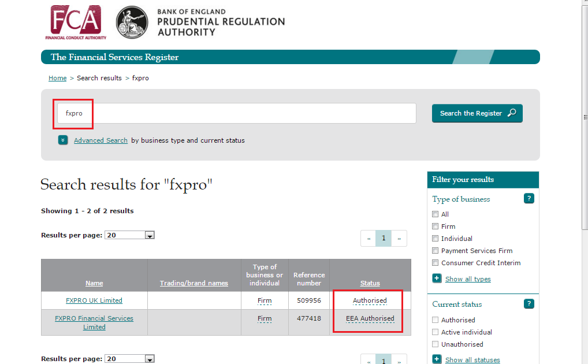Click the Authorised status of FXPRO UK
Viewport: 588px width, 364px height.
(x=370, y=300)
